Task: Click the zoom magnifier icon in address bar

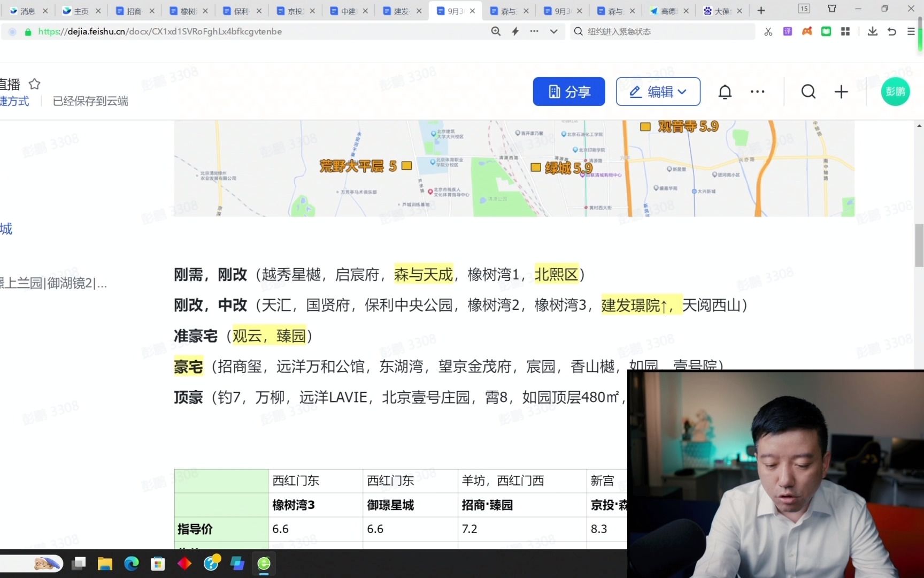Action: (496, 32)
